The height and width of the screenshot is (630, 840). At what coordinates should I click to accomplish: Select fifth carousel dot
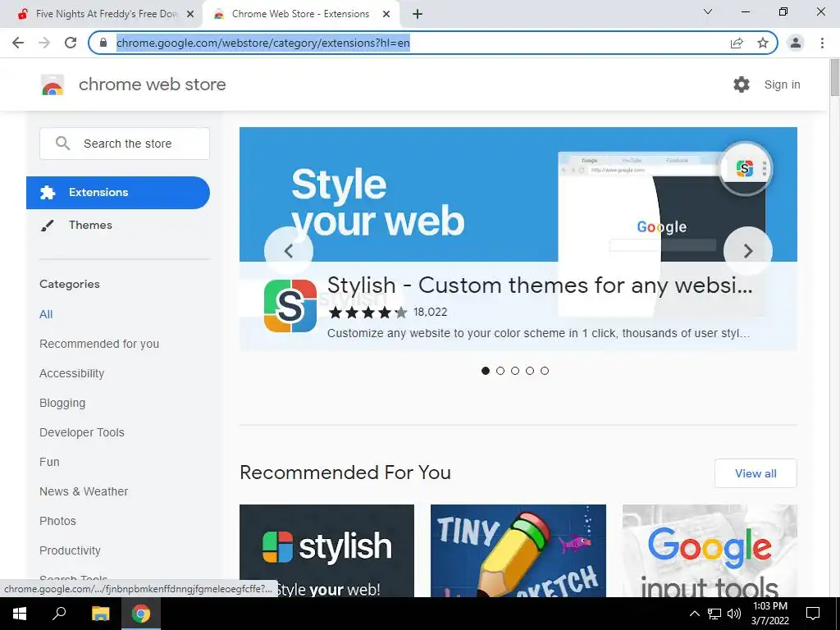545,371
